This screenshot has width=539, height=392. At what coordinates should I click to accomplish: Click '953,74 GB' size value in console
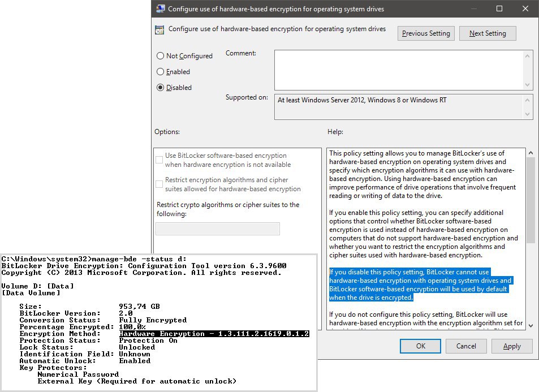139,307
